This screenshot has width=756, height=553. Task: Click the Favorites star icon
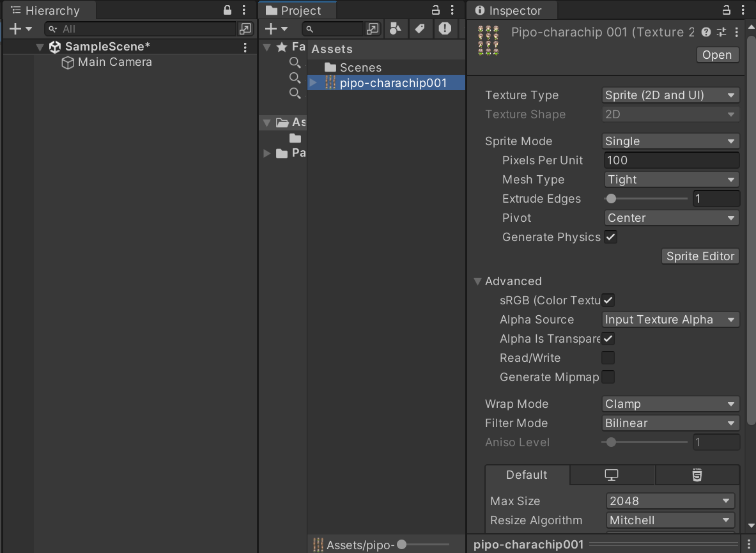pos(282,47)
